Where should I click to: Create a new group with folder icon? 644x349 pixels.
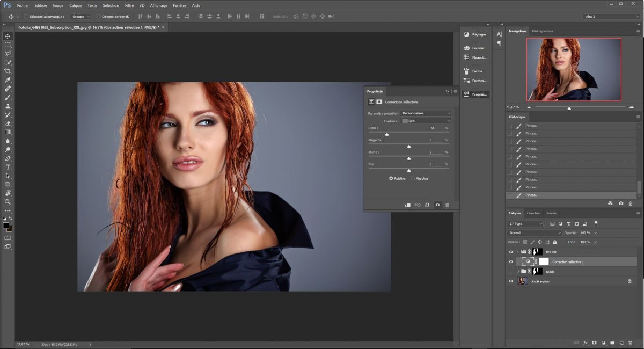(x=612, y=343)
